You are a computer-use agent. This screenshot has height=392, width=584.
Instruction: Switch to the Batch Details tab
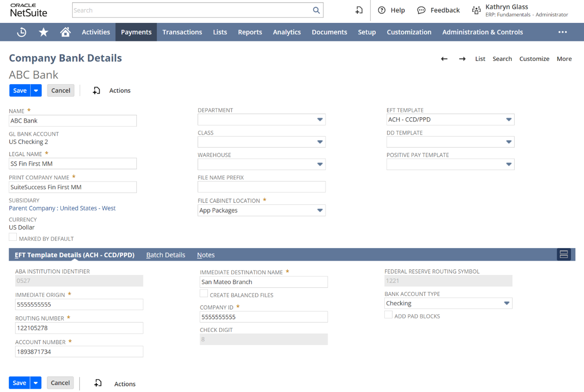click(165, 254)
